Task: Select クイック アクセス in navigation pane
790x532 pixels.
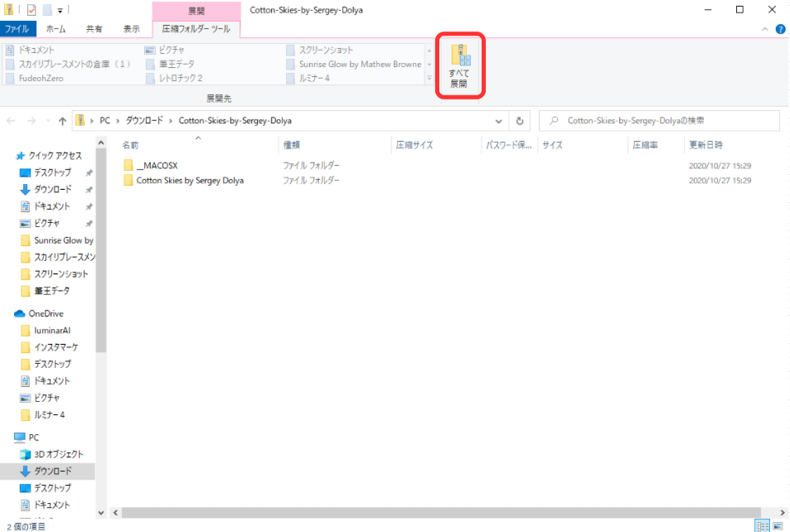Action: click(48, 156)
